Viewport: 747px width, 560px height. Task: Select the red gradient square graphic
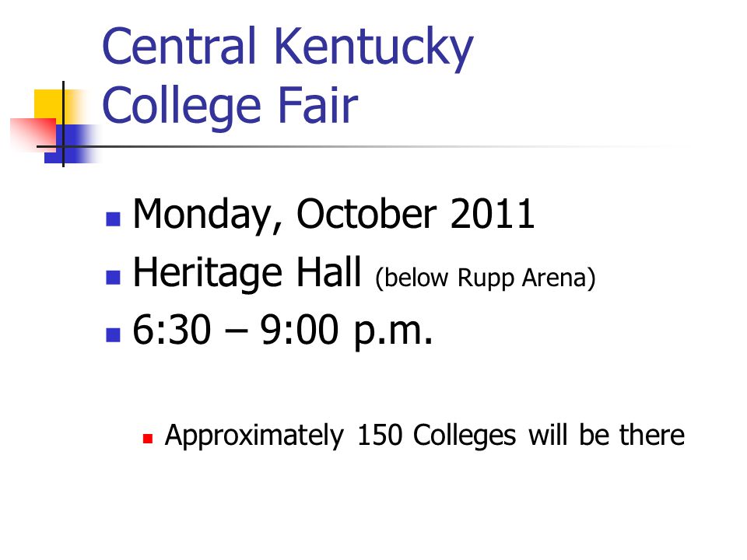point(33,135)
